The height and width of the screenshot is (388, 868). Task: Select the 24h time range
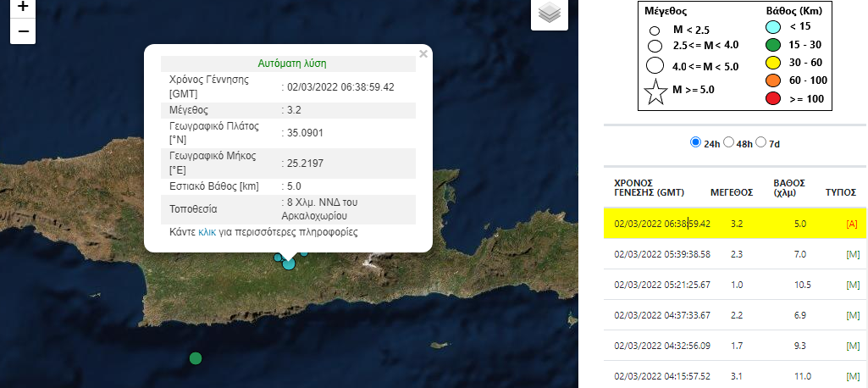[696, 142]
